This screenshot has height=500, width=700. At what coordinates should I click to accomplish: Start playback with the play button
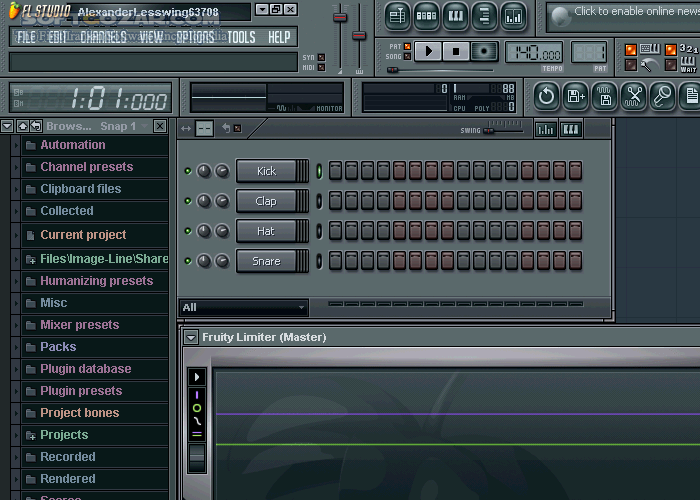point(428,51)
